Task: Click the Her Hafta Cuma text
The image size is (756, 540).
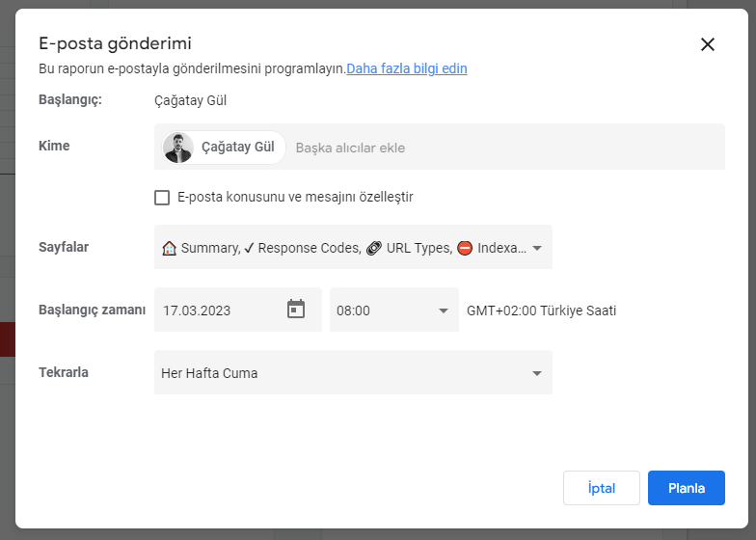Action: [209, 373]
